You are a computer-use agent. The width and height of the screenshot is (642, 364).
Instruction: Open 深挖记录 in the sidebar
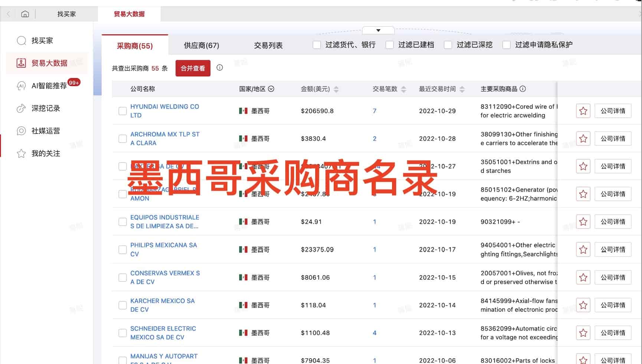[x=45, y=108]
